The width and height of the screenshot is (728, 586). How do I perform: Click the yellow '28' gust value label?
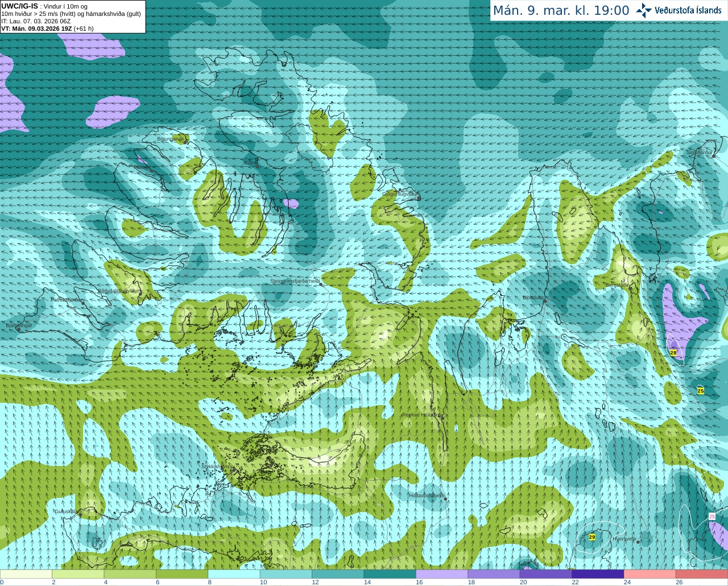[x=673, y=353]
